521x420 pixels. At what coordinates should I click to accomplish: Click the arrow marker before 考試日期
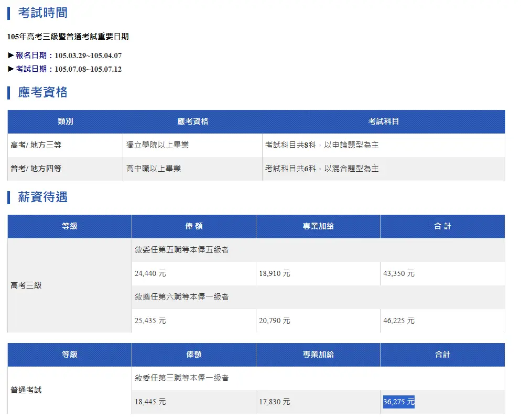[x=11, y=69]
